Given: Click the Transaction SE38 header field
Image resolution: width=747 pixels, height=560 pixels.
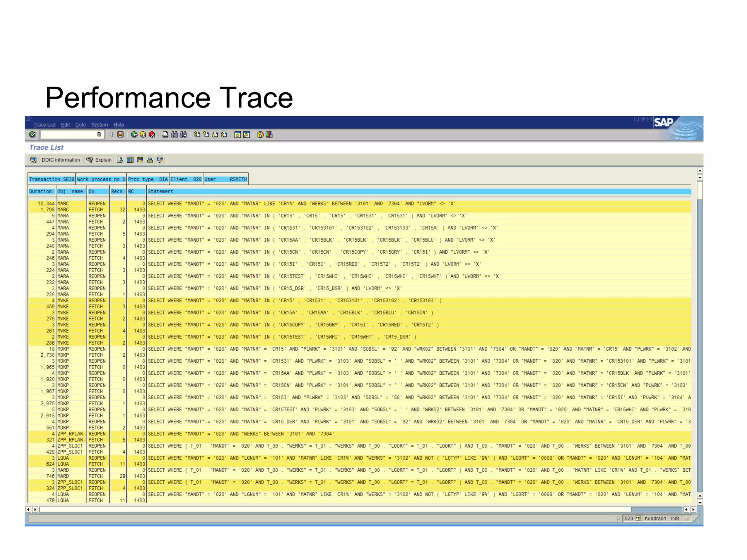Looking at the screenshot, I should pos(52,179).
